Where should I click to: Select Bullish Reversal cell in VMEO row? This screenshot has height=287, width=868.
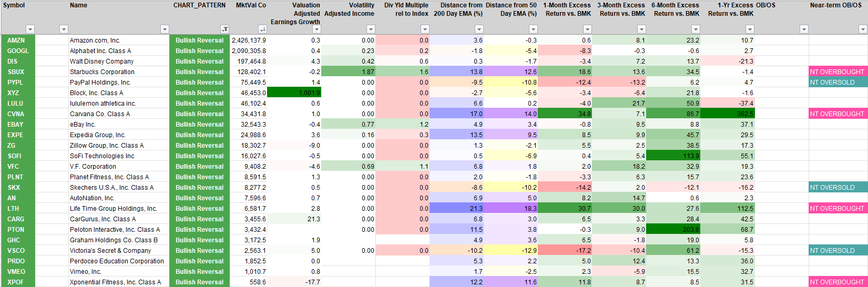[200, 272]
